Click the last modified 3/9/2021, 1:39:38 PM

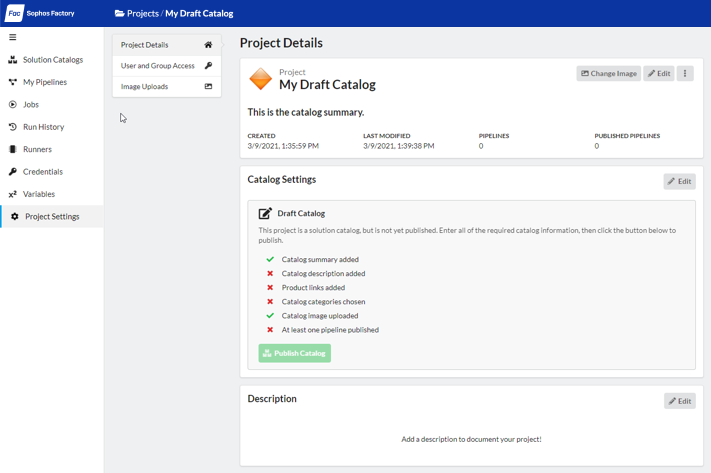[x=399, y=146]
